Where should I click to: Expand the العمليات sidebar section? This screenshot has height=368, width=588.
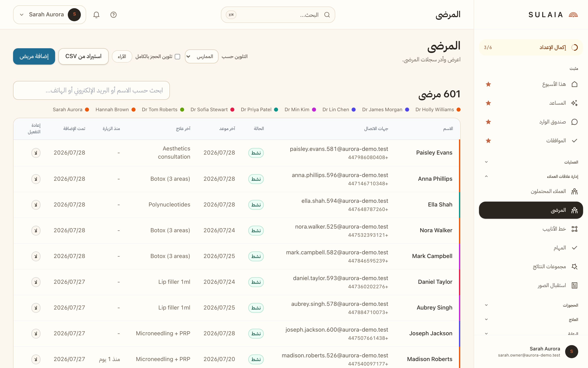531,162
